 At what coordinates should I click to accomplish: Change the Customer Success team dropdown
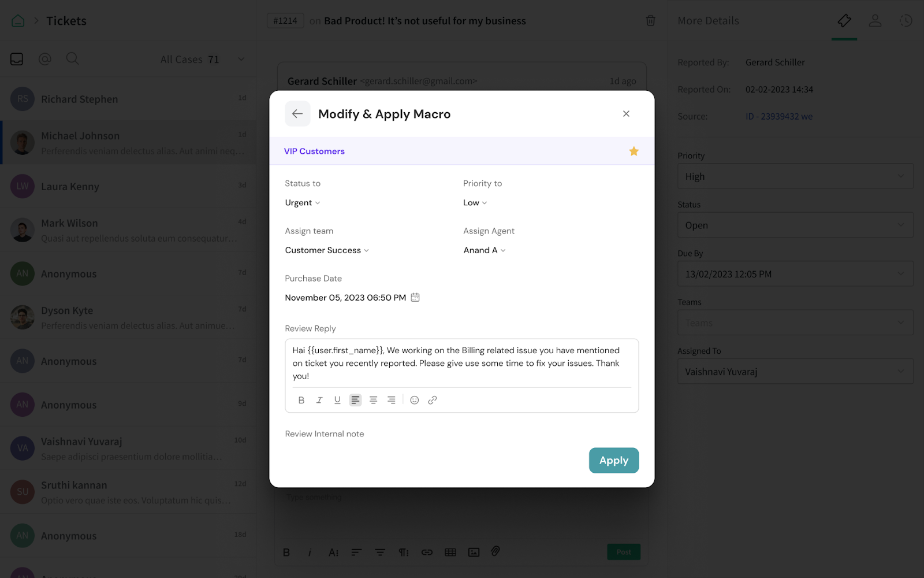coord(326,250)
